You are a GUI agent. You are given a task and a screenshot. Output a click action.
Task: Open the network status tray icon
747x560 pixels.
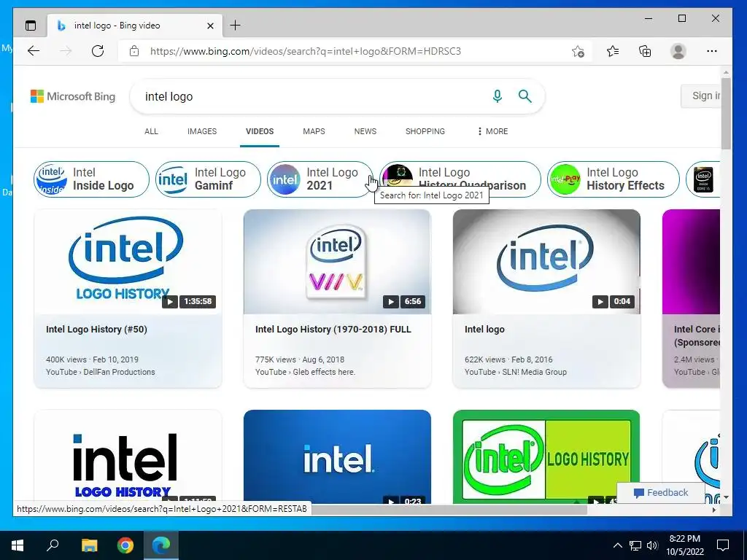tap(635, 545)
